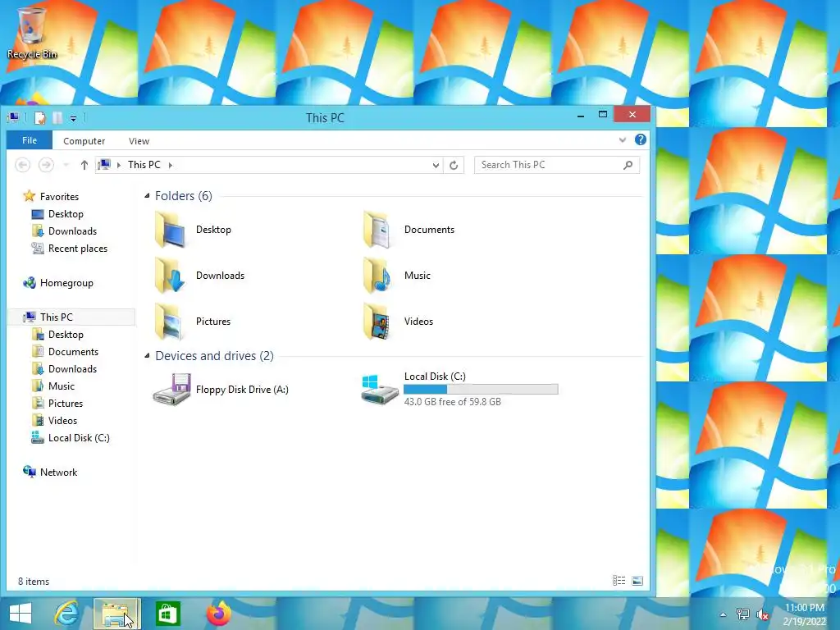
Task: Select the Floppy Disk Drive (A:) icon
Action: (x=171, y=390)
